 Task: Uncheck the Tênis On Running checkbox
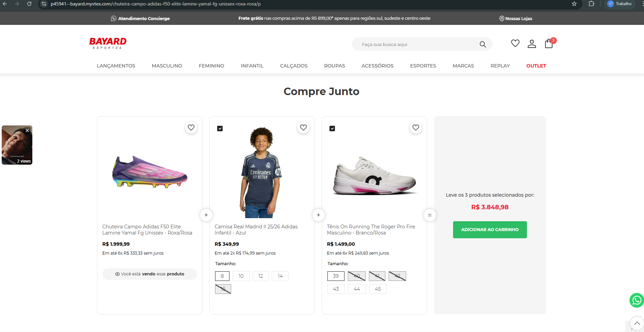[x=332, y=129]
